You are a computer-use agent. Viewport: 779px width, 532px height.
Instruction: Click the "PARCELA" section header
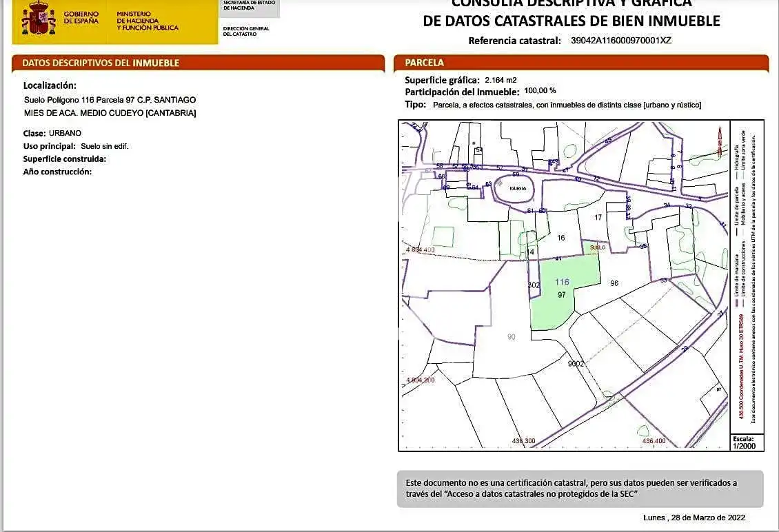(x=424, y=63)
